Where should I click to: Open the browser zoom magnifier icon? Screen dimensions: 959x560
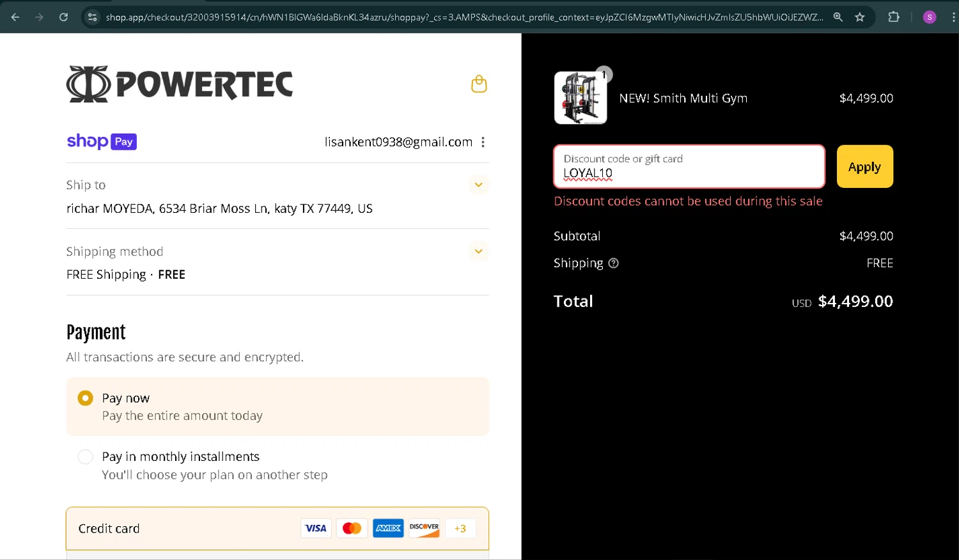tap(838, 17)
